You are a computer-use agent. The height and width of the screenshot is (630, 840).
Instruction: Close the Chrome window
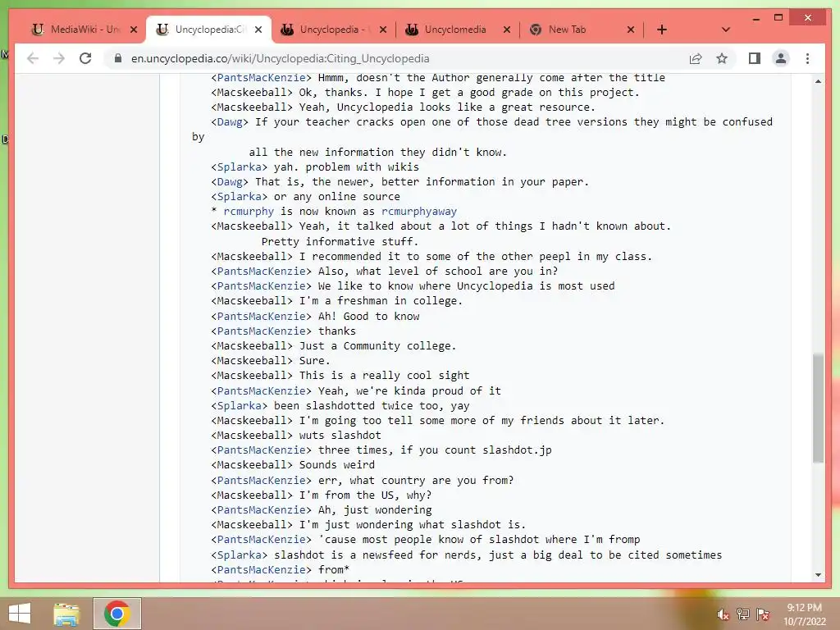pyautogui.click(x=808, y=18)
